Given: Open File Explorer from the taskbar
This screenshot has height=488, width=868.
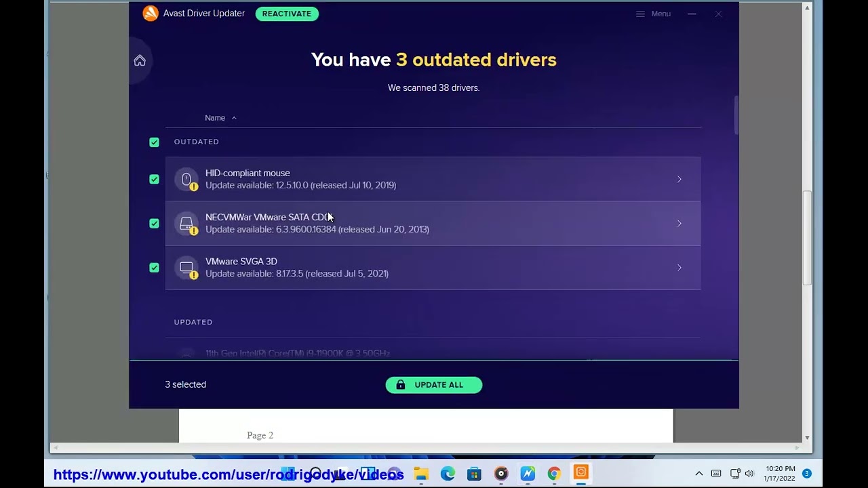Looking at the screenshot, I should pyautogui.click(x=421, y=474).
